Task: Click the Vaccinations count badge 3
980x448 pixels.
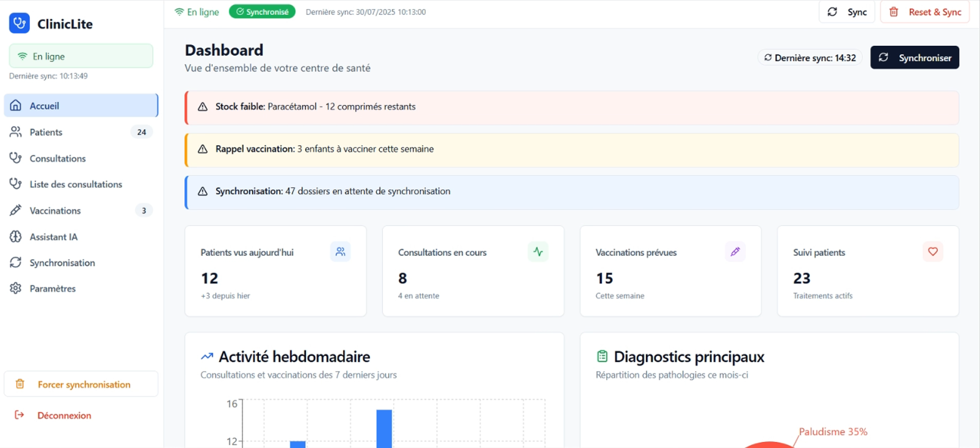Action: click(144, 211)
